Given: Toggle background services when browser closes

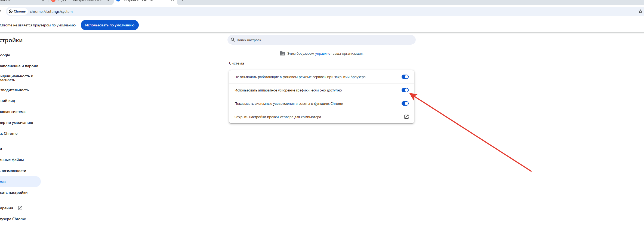Looking at the screenshot, I should (x=405, y=77).
